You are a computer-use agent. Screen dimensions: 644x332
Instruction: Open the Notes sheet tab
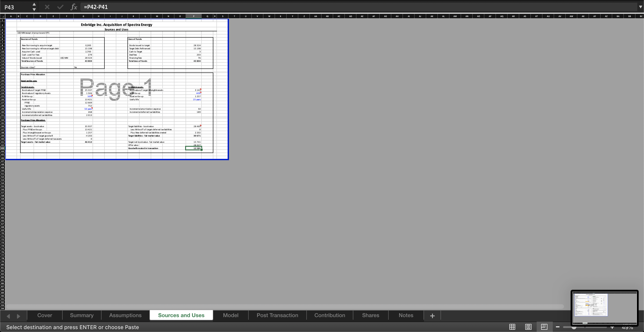coord(406,315)
